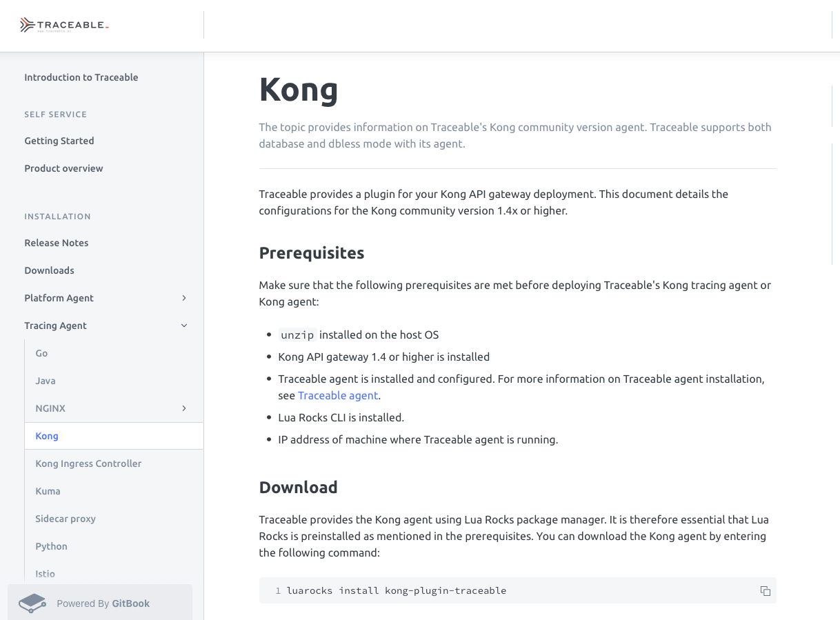Click the Traceable logo in the header
The image size is (840, 620).
(x=64, y=26)
